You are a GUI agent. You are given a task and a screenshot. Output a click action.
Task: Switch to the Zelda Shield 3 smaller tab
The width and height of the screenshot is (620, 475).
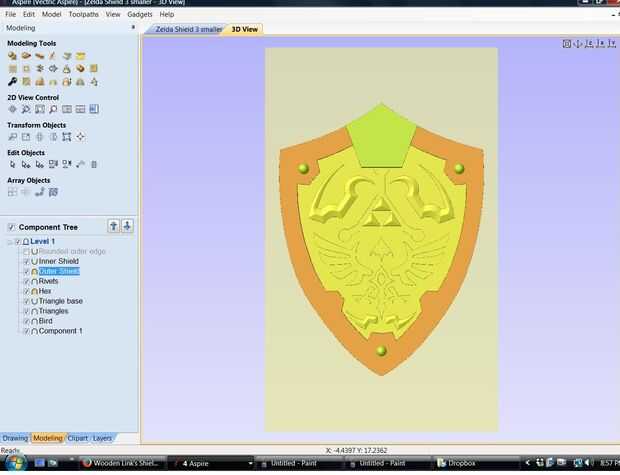(x=188, y=29)
